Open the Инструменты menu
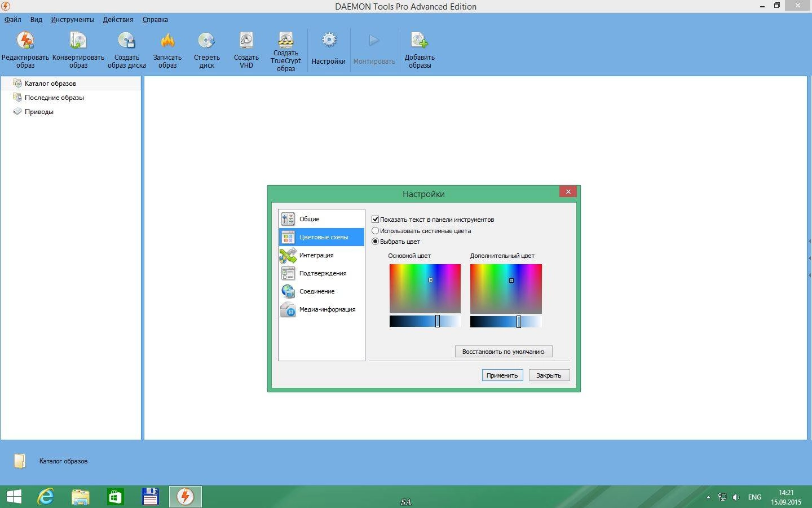 (x=72, y=19)
